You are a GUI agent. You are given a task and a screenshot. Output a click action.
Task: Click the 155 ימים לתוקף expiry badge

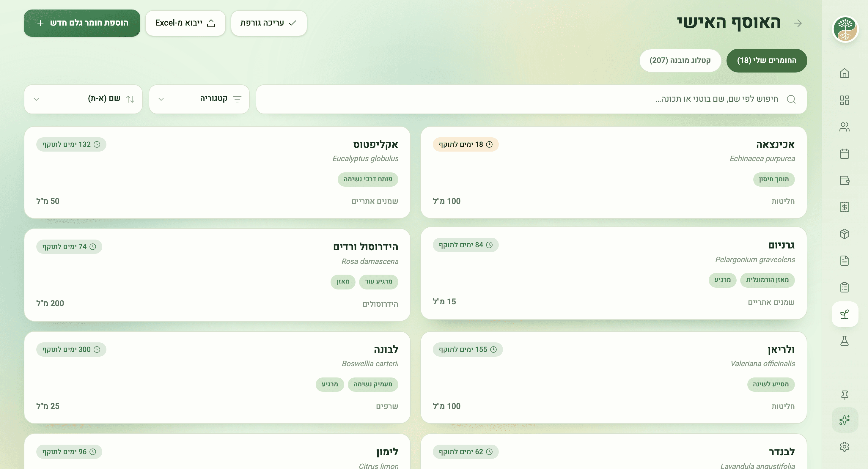(468, 350)
